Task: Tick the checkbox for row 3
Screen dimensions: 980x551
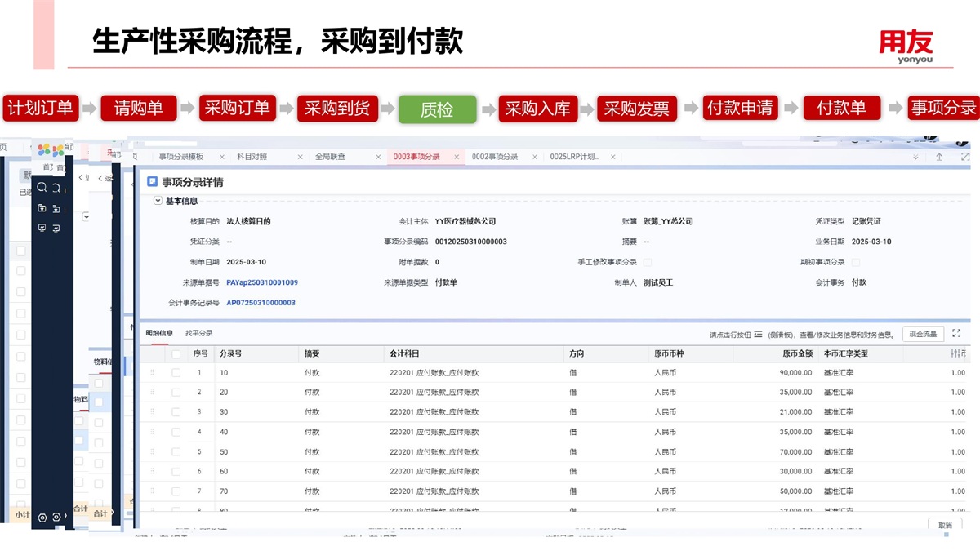Action: pos(176,412)
